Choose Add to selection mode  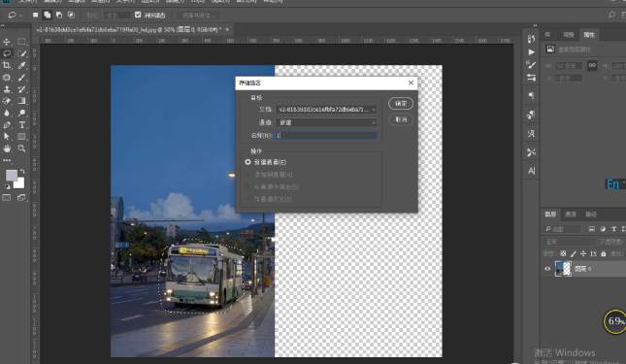tap(48, 16)
